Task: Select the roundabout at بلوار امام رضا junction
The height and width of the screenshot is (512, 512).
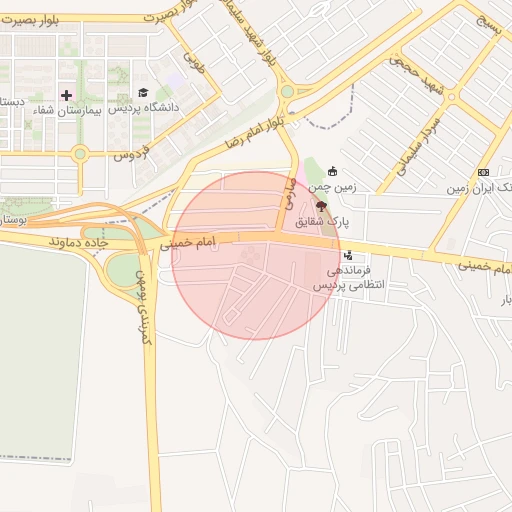Action: [287, 91]
